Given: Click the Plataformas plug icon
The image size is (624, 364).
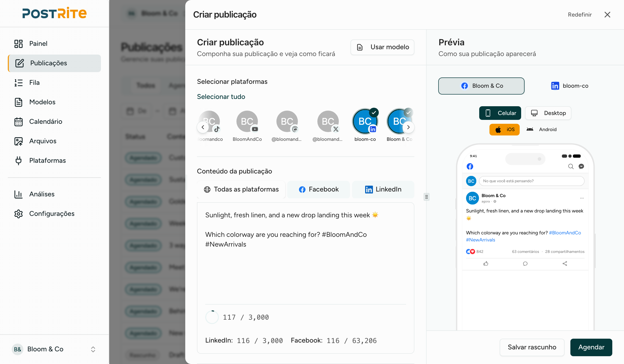Looking at the screenshot, I should tap(18, 161).
